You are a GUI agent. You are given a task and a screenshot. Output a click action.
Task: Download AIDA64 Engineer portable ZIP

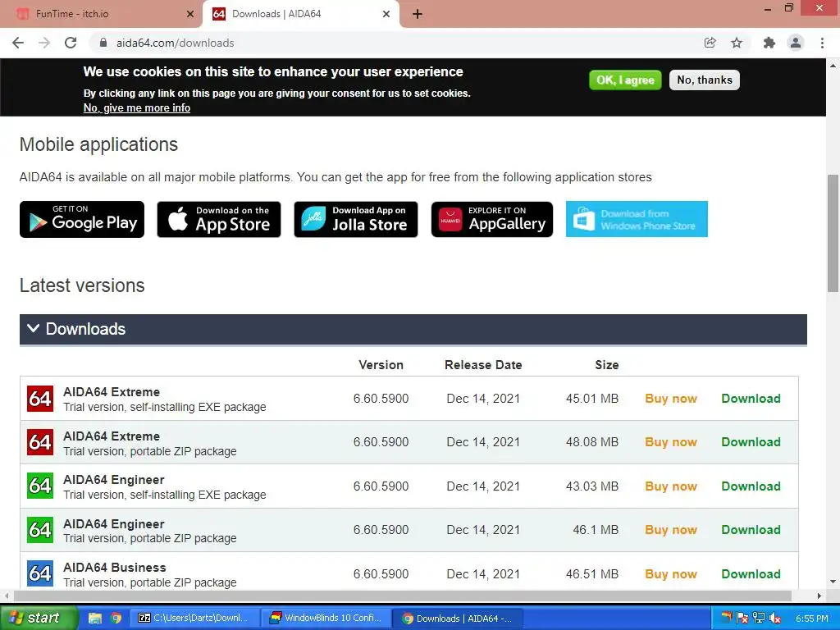coord(751,530)
